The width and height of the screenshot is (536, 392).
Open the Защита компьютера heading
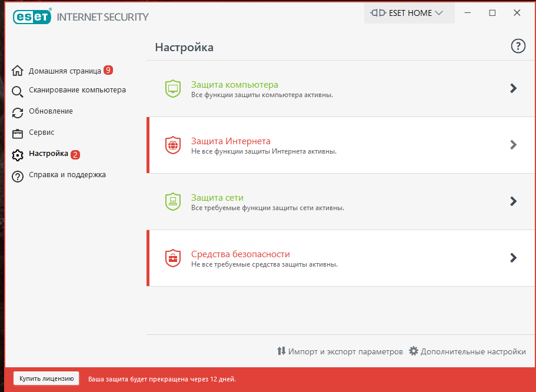pyautogui.click(x=235, y=85)
